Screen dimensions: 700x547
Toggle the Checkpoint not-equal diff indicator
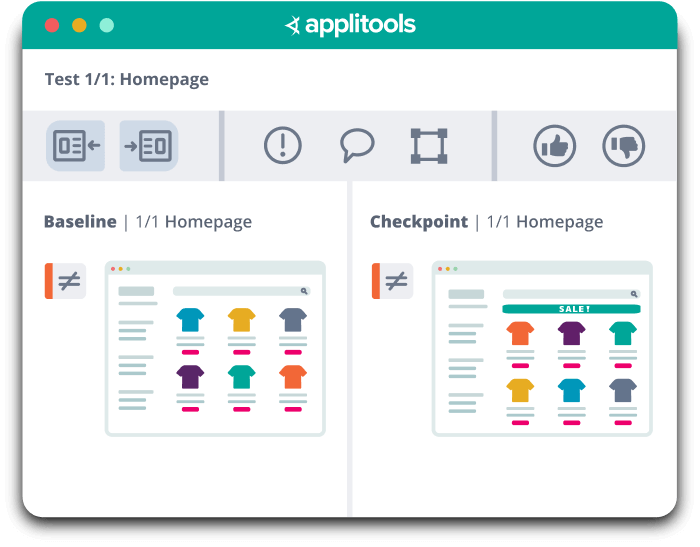(392, 281)
